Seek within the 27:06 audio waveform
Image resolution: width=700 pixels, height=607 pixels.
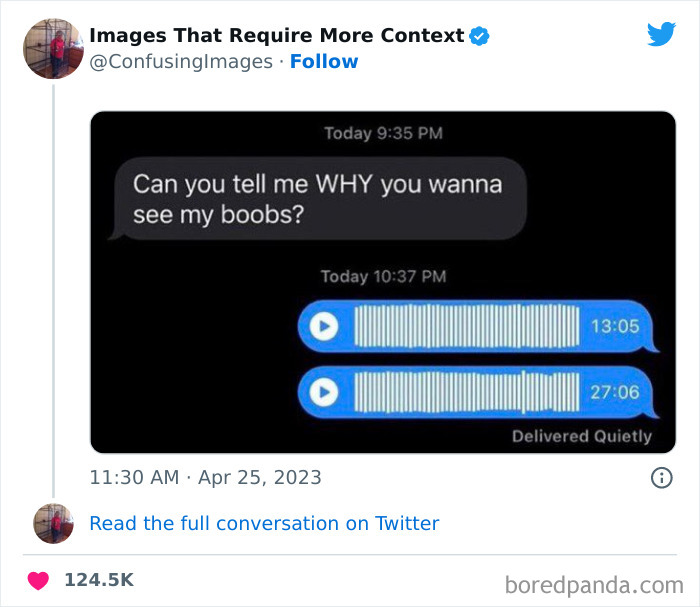coord(467,392)
